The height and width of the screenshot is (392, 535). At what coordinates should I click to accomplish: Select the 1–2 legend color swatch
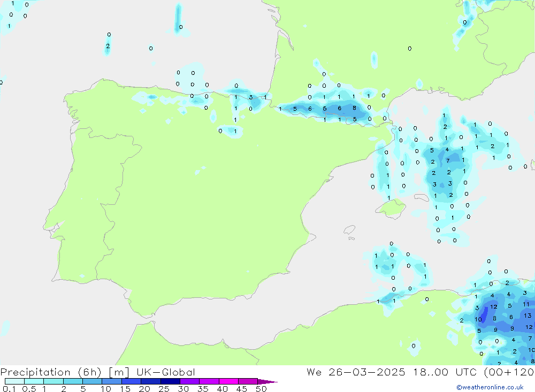(x=53, y=381)
